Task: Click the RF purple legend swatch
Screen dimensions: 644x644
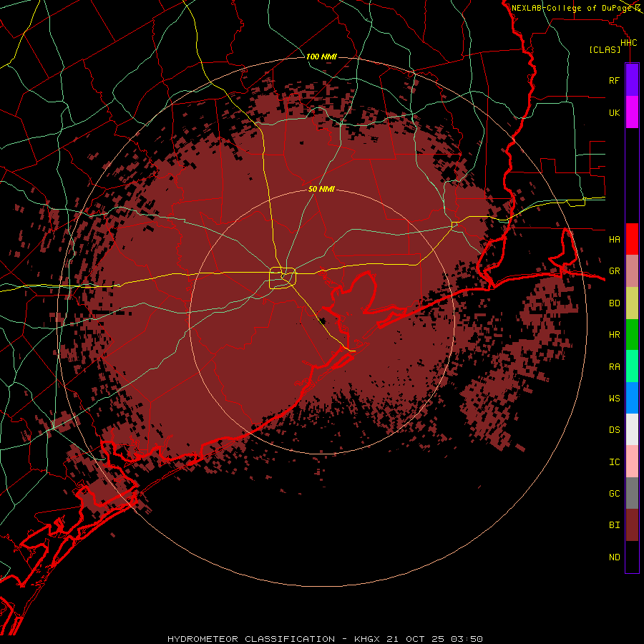Action: point(632,80)
